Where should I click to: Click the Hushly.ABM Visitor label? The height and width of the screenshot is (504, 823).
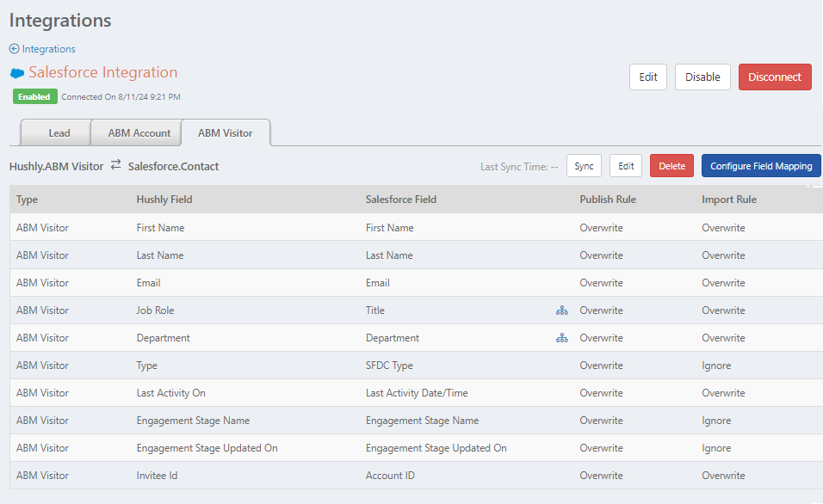point(56,166)
